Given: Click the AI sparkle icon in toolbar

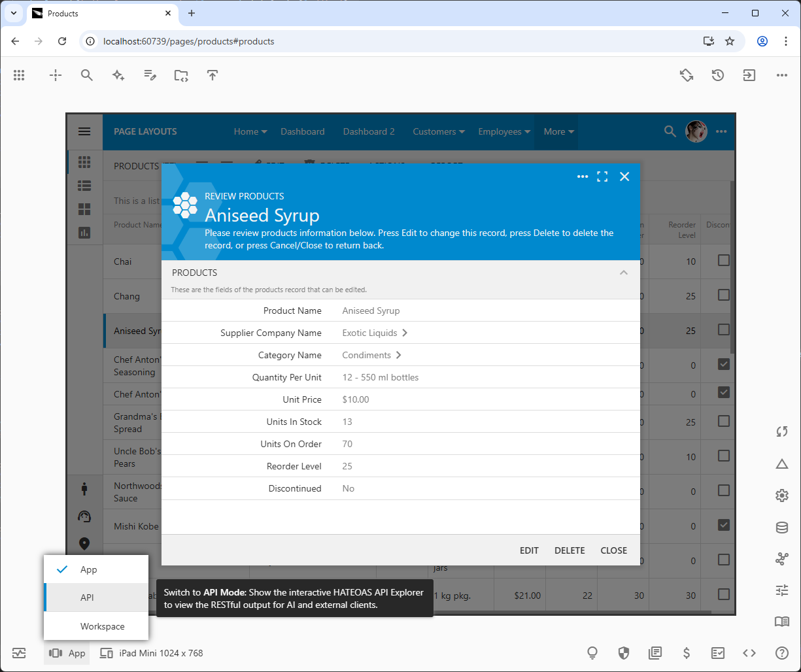Looking at the screenshot, I should 118,75.
